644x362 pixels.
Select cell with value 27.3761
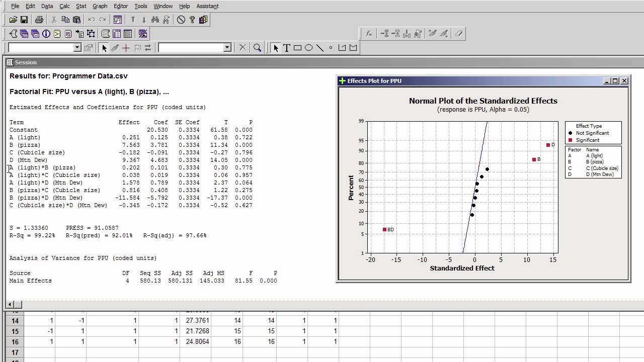click(x=196, y=321)
